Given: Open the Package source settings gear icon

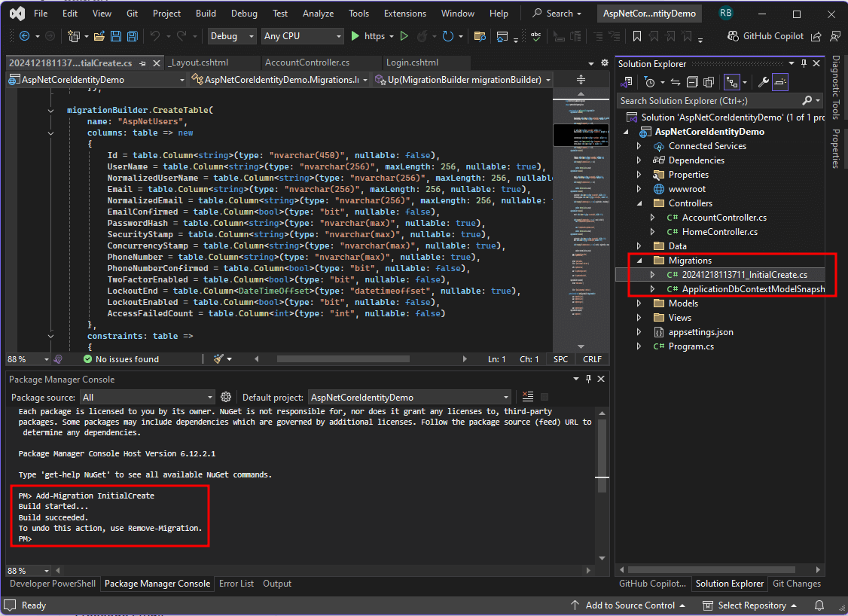Looking at the screenshot, I should [x=226, y=397].
